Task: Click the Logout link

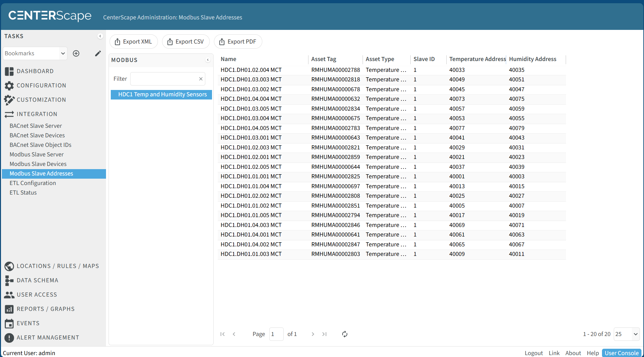Action: pyautogui.click(x=534, y=353)
